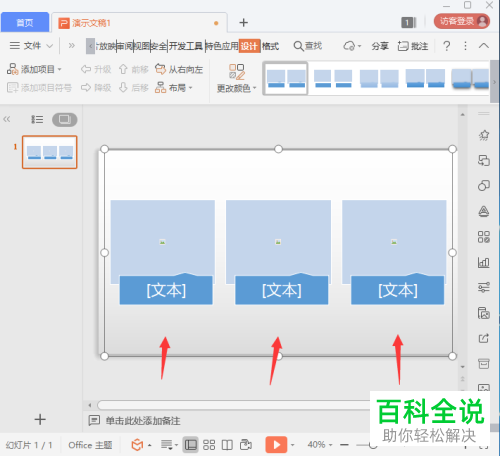Click the 前移 move forward button
Image resolution: width=500 pixels, height=456 pixels.
point(133,69)
